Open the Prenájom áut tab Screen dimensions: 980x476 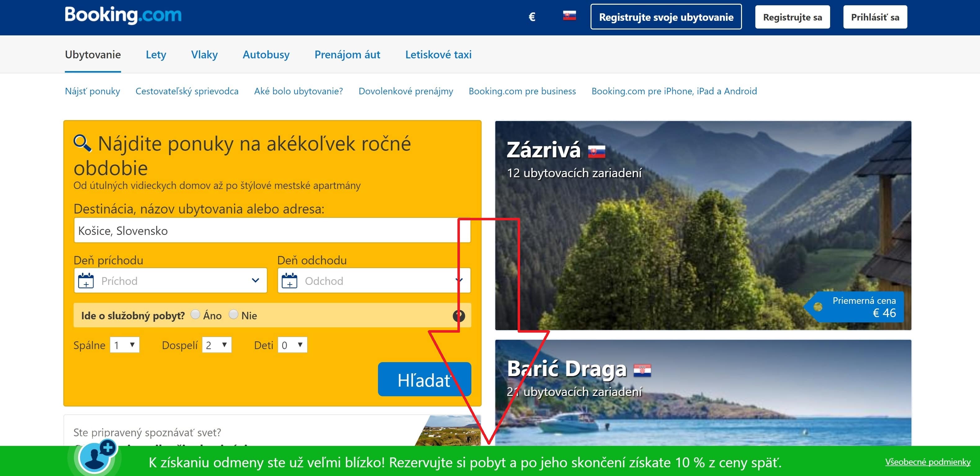tap(347, 54)
